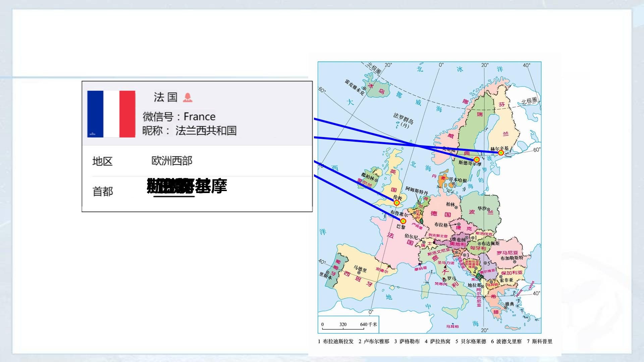Click the 地区 row label

tap(102, 161)
